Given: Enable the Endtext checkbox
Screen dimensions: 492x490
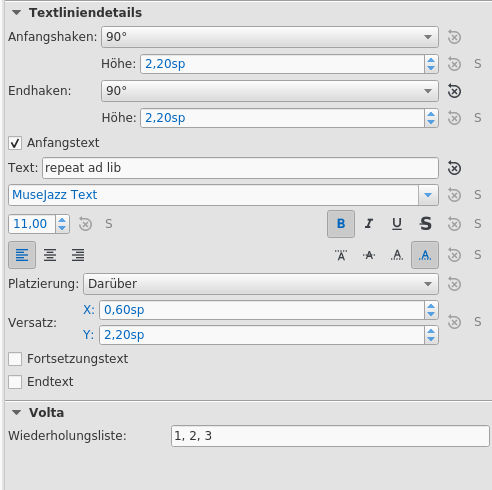Looking at the screenshot, I should point(15,382).
